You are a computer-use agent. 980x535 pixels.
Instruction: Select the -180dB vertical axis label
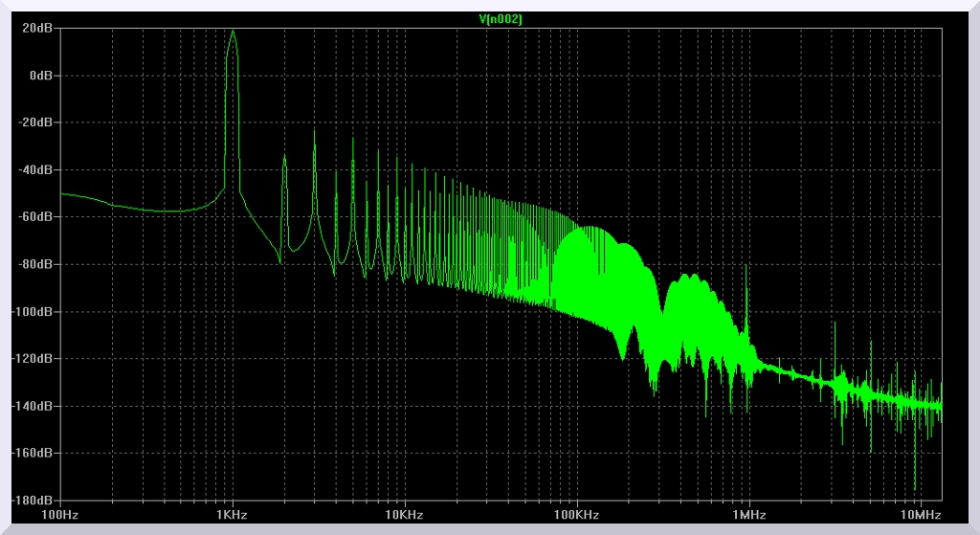click(x=33, y=500)
